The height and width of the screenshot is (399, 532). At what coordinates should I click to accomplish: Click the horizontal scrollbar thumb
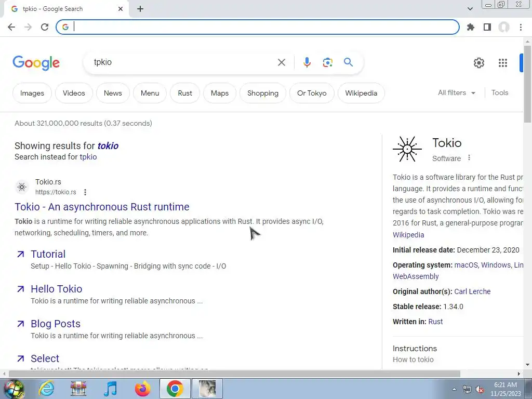point(234,374)
